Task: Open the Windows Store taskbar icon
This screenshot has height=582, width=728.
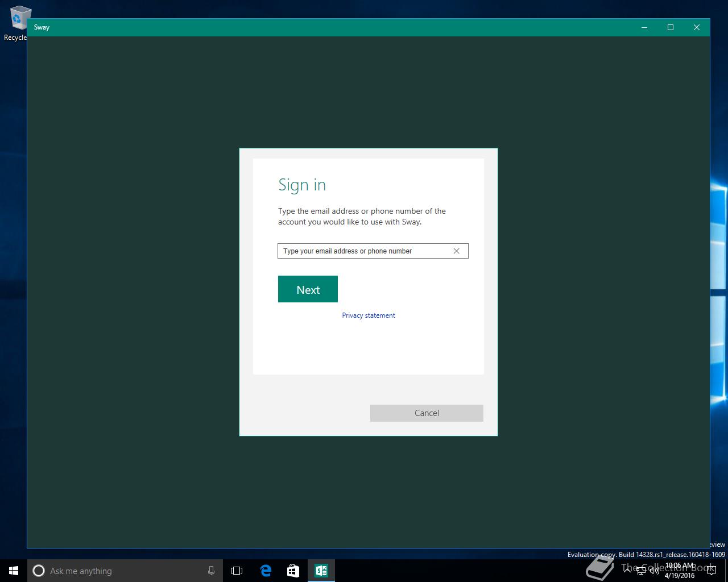Action: click(293, 571)
